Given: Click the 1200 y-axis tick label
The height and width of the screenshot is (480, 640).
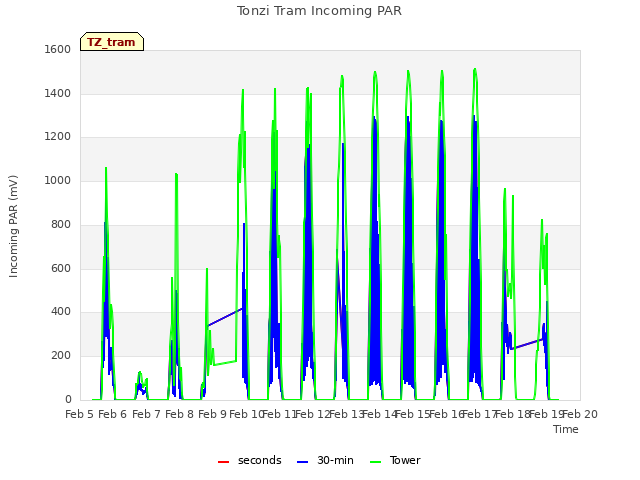Looking at the screenshot, I should click(58, 137).
